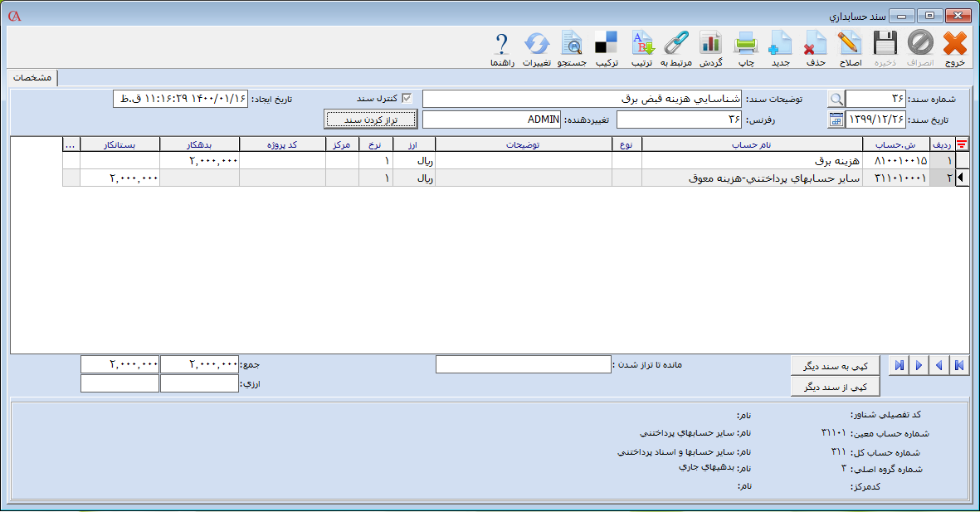This screenshot has height=512, width=980.
Task: Click the خروج (Exit) toolbar icon
Action: click(955, 43)
